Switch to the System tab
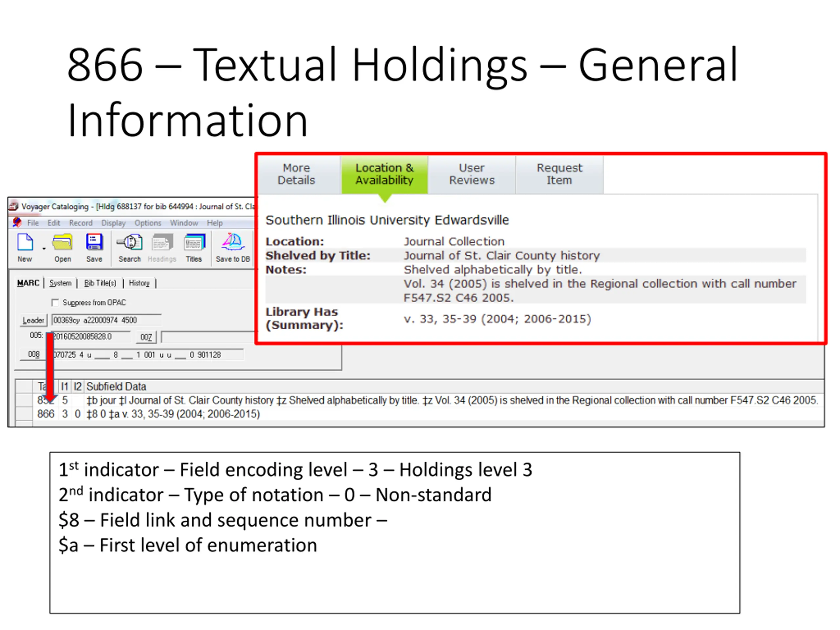Image resolution: width=840 pixels, height=630 pixels. (60, 283)
